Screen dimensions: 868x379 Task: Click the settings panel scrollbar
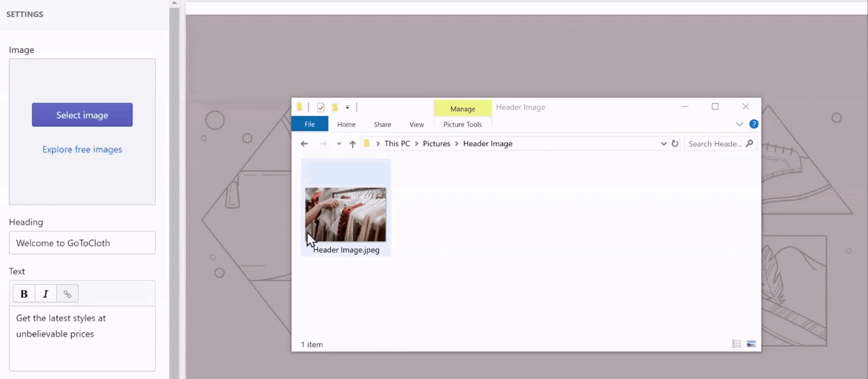pyautogui.click(x=174, y=192)
